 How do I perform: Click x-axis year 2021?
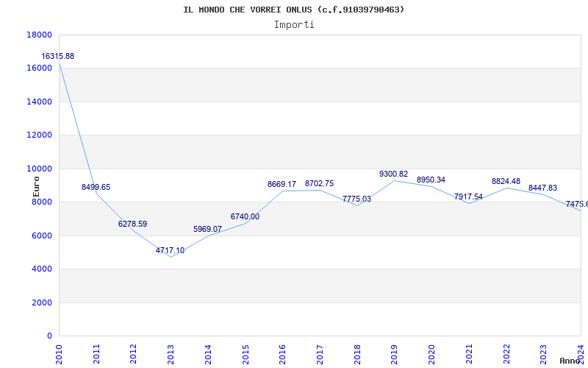(469, 354)
